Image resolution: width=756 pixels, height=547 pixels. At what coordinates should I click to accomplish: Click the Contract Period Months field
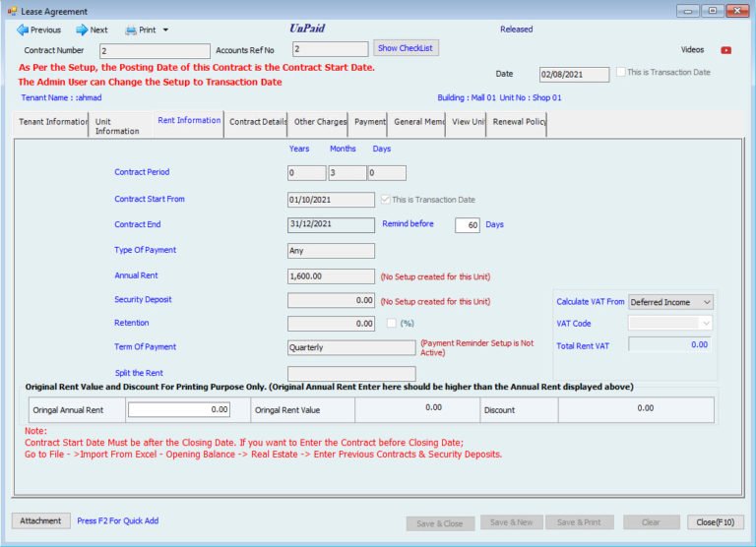click(347, 173)
